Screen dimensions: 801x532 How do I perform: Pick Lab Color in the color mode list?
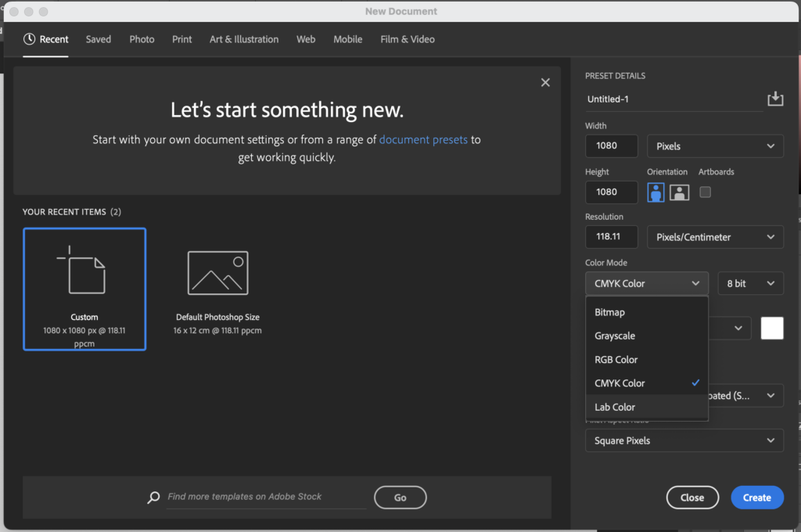(x=615, y=407)
